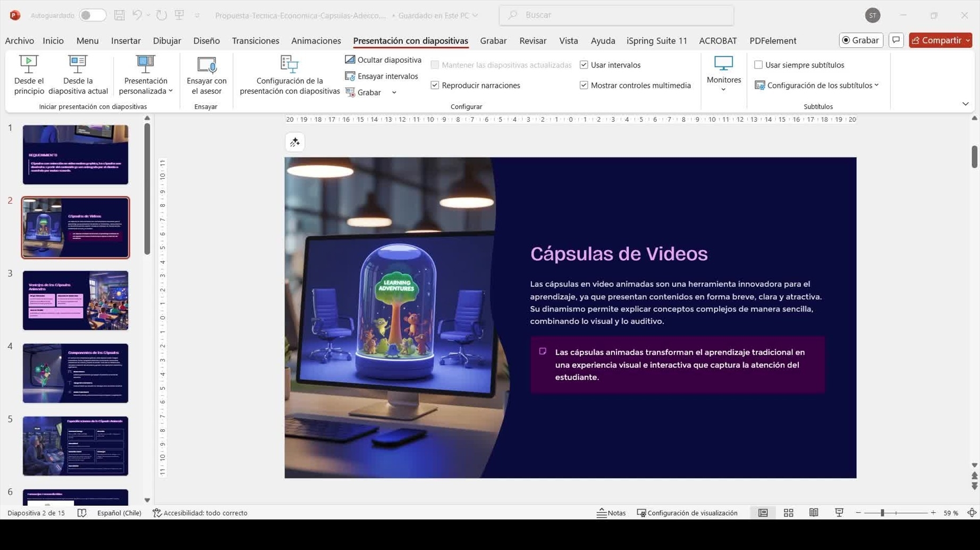
Task: Expand Configuración de los subtítulos menu
Action: pyautogui.click(x=822, y=85)
